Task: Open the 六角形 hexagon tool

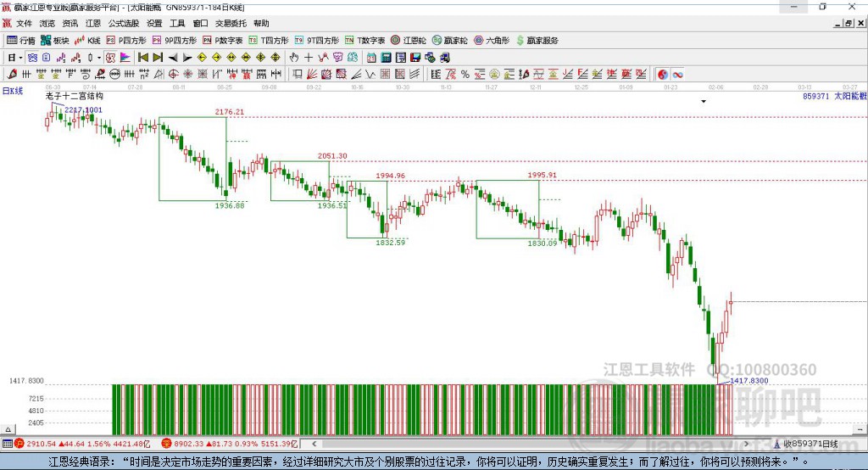Action: pyautogui.click(x=492, y=41)
